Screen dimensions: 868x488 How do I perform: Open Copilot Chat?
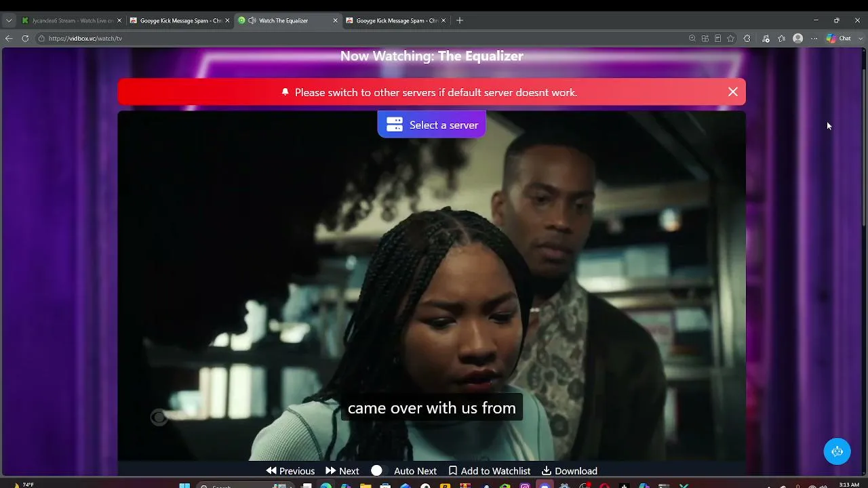coord(838,39)
